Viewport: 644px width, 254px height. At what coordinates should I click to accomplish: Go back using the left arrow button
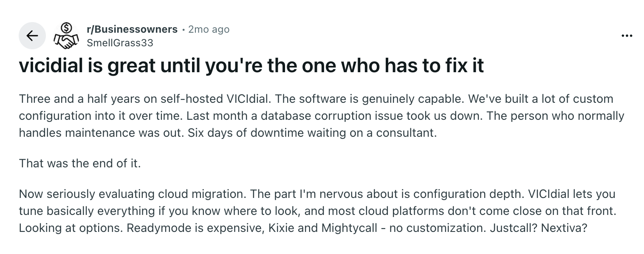coord(32,36)
